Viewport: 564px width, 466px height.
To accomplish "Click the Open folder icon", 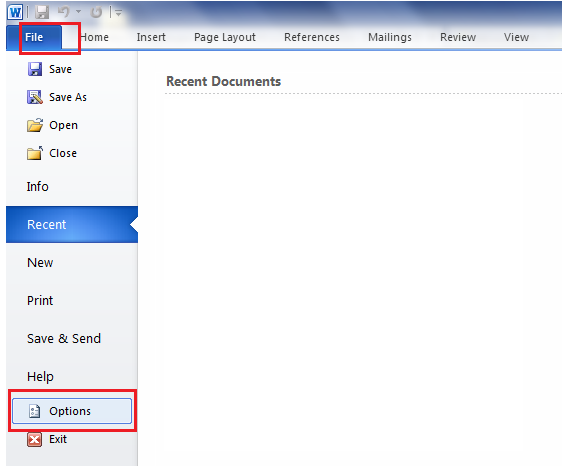I will (x=35, y=125).
